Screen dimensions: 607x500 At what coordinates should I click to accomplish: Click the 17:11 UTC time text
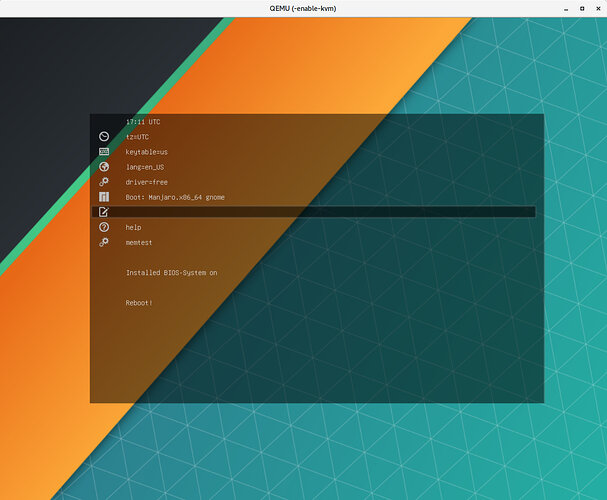tap(143, 122)
